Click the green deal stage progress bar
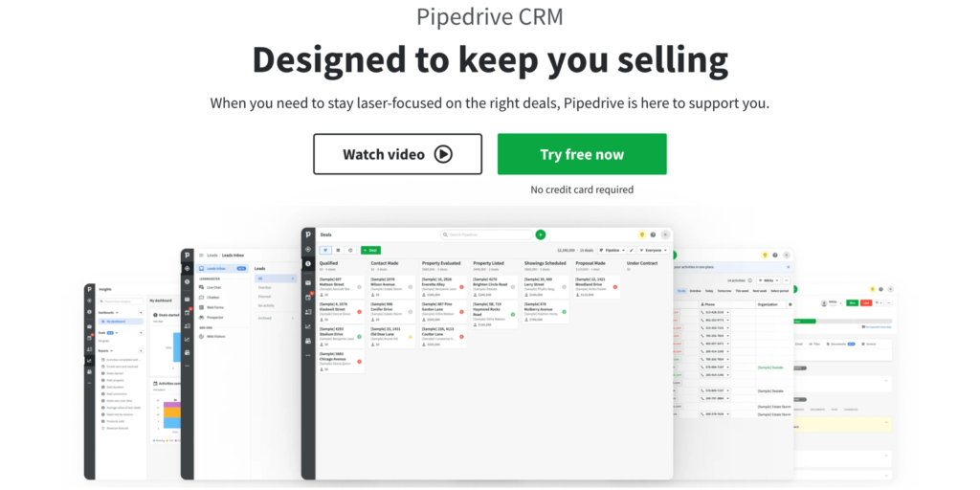 [805, 322]
